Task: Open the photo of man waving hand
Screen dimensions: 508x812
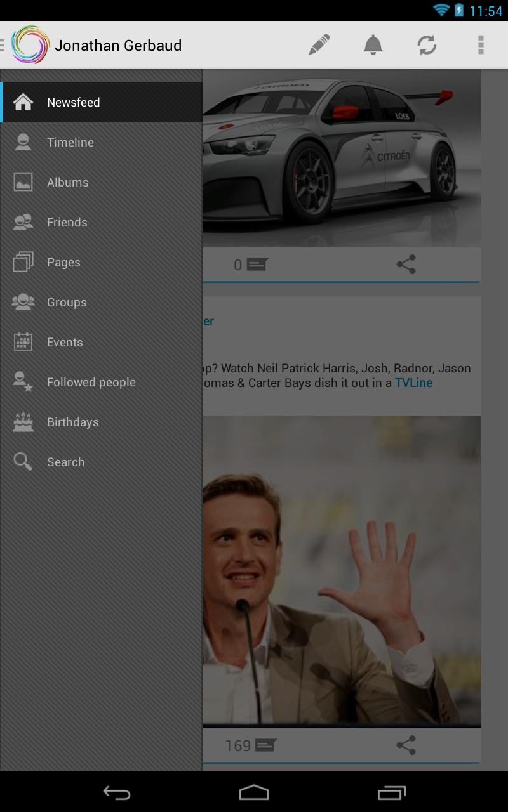Action: coord(342,572)
